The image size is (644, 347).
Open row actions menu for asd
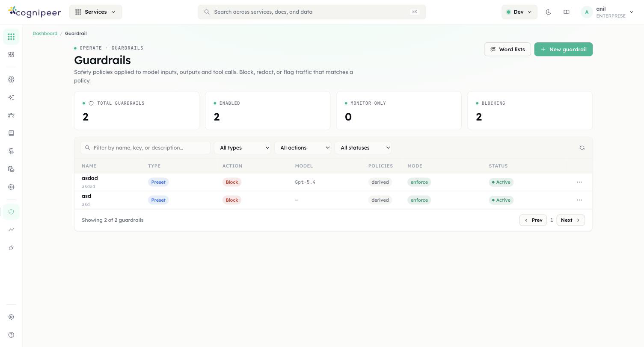click(x=579, y=200)
